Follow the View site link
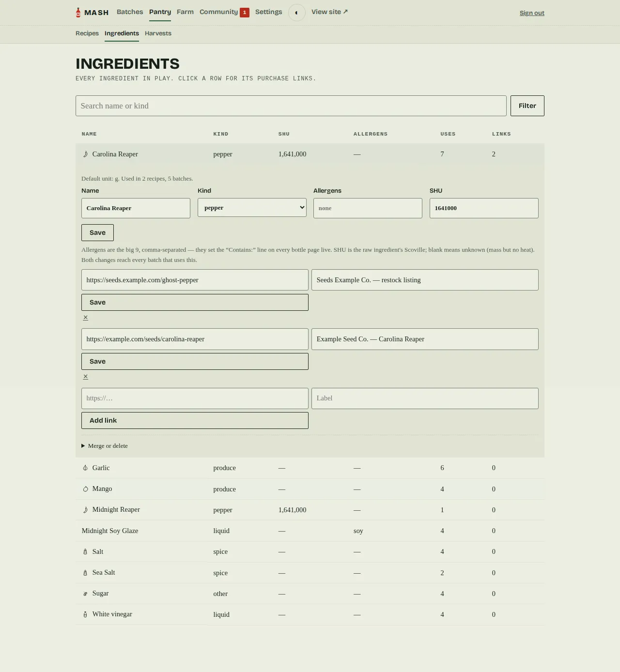620x672 pixels. click(x=329, y=12)
